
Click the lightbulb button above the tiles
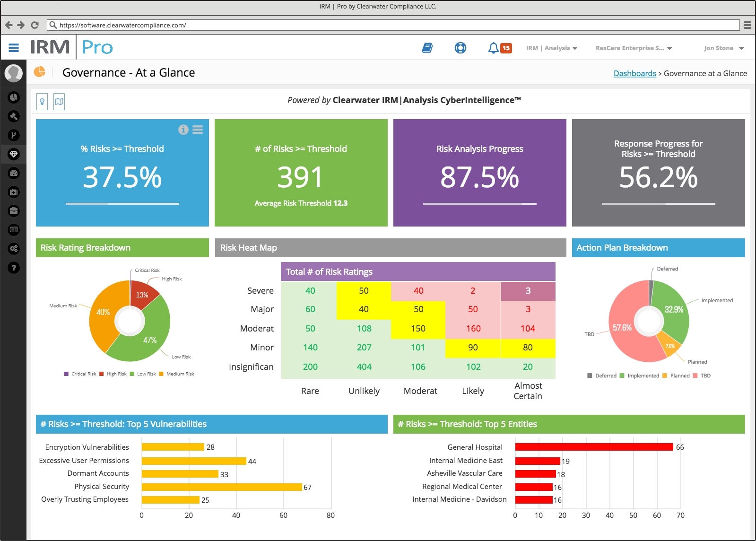point(42,101)
